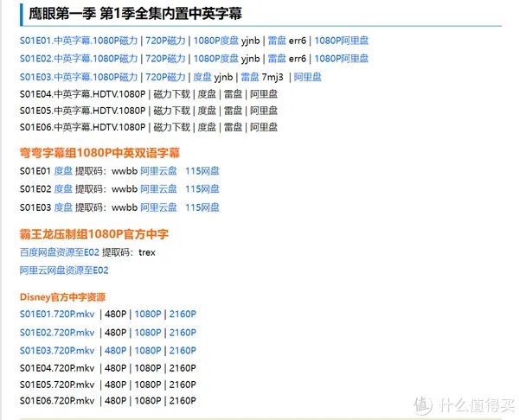Open 115网盘 link for 弯弯字幕组 S01E01
This screenshot has width=519, height=420.
point(202,171)
